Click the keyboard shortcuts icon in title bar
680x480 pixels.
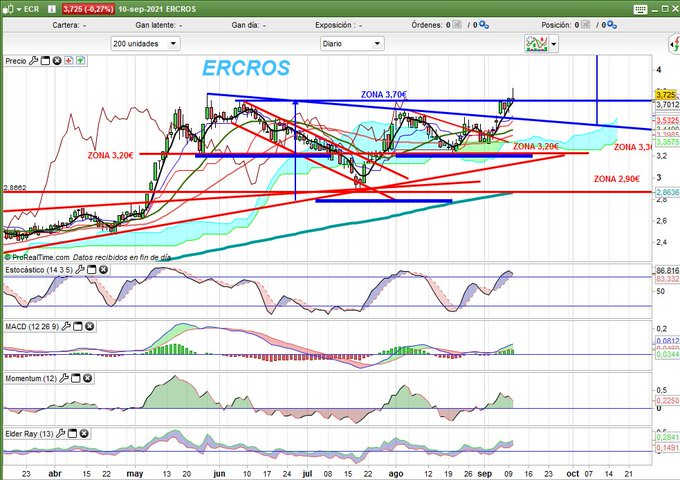[x=640, y=9]
